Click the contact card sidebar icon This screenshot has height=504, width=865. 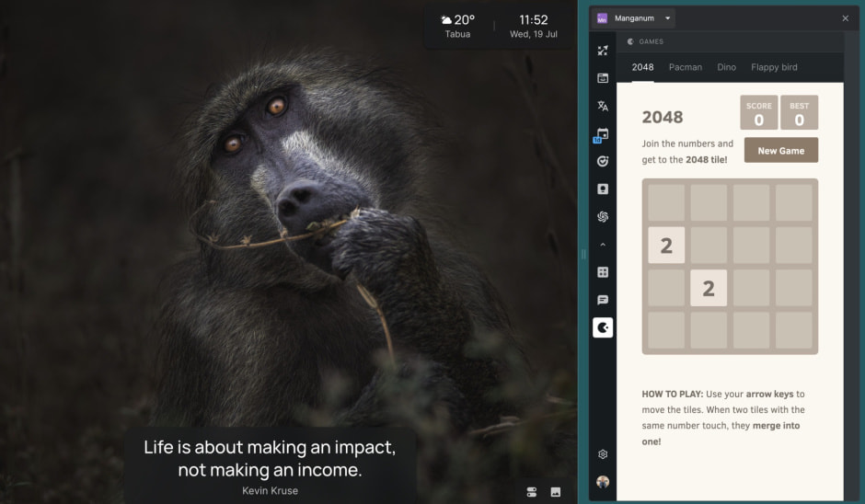pos(603,189)
